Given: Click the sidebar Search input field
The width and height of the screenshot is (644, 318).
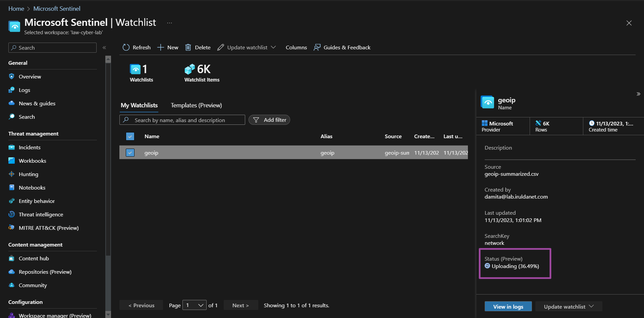Looking at the screenshot, I should (x=52, y=48).
